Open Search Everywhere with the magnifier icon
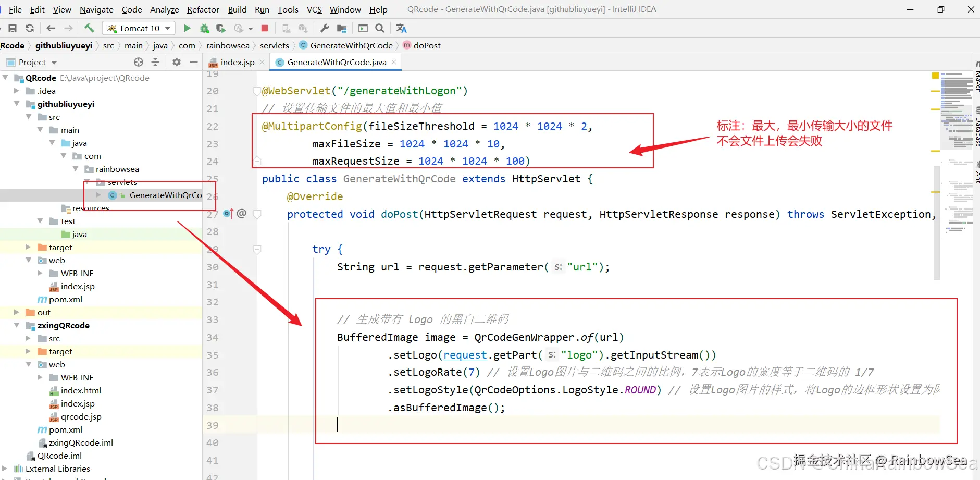Image resolution: width=980 pixels, height=480 pixels. point(380,28)
